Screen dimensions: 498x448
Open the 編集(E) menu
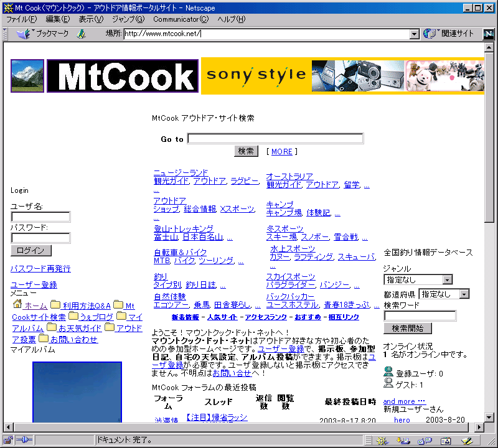57,19
